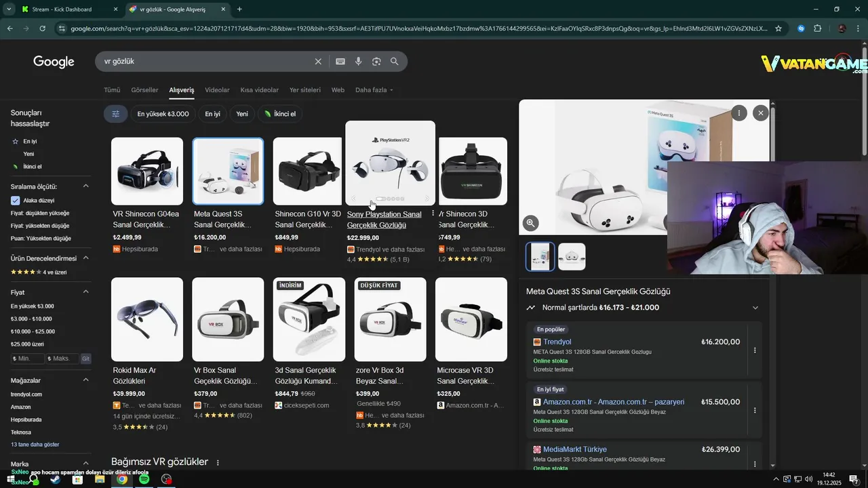Sort by Puan: yüksekten düşüğe
Screen dimensions: 868x488
pos(41,239)
